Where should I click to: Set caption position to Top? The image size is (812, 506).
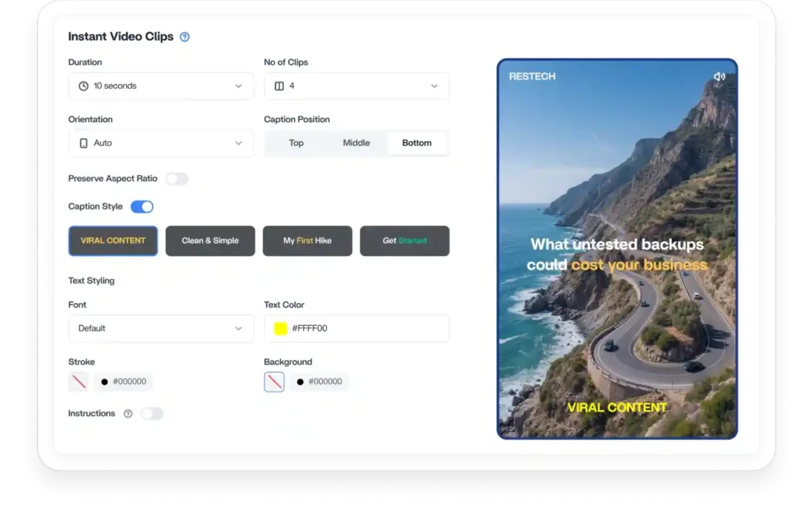point(297,143)
